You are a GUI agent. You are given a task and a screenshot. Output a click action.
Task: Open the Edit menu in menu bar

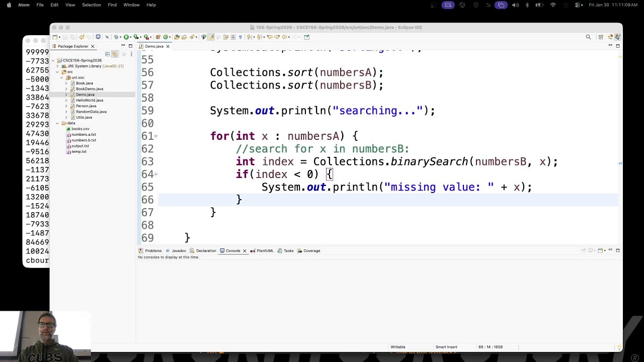(54, 5)
